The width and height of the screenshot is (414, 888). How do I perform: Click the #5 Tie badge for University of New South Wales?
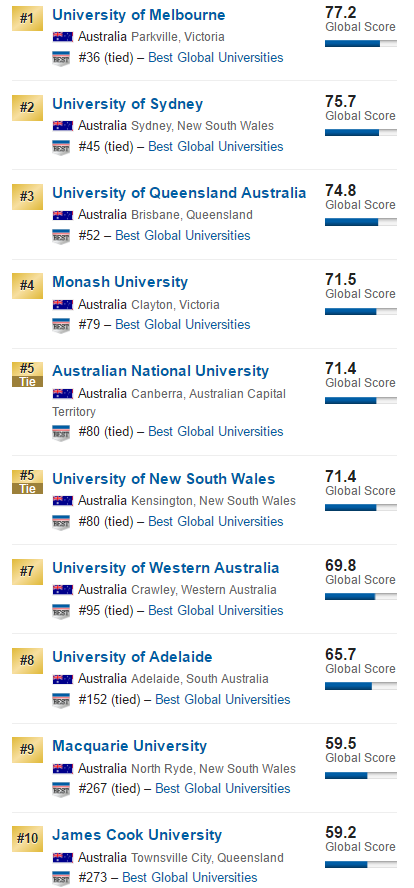[27, 482]
